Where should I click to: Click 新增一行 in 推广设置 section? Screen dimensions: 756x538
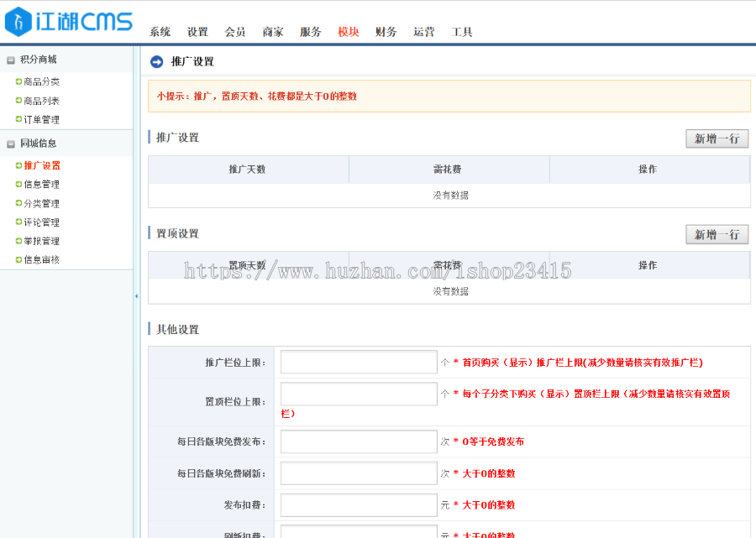717,138
